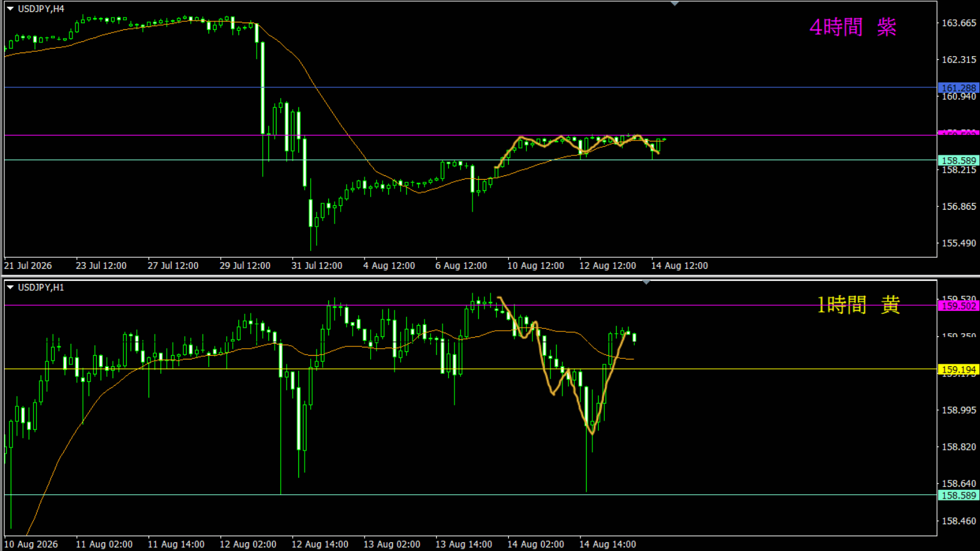Click the 158.640 price scale value
The image size is (980, 551).
(x=959, y=484)
